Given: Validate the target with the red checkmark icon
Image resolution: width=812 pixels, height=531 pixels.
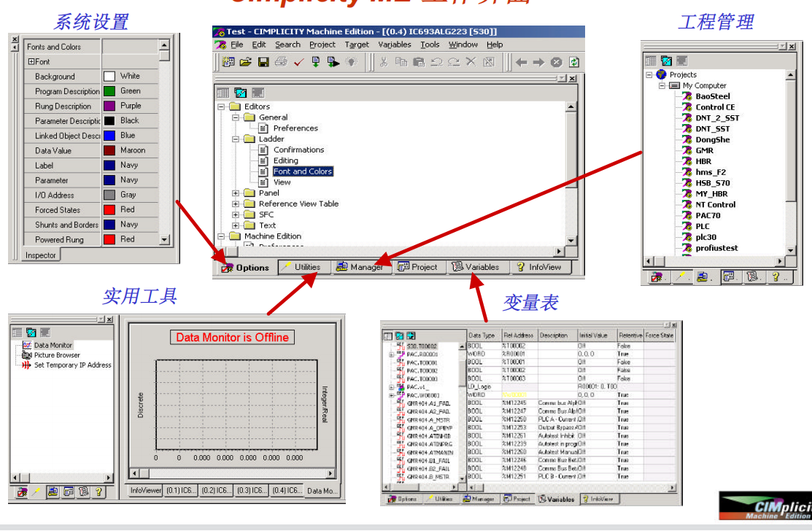Looking at the screenshot, I should (x=298, y=62).
